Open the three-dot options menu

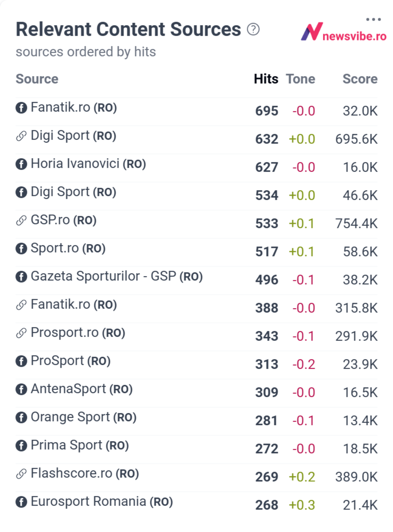tap(373, 19)
